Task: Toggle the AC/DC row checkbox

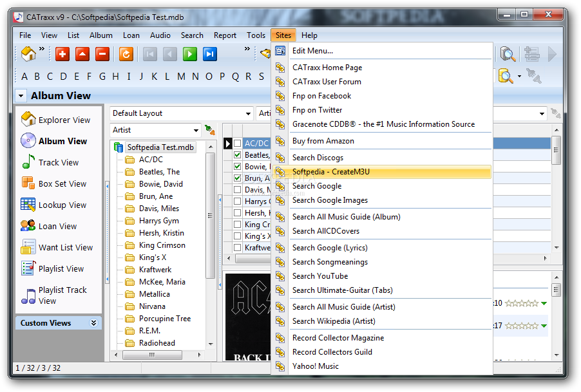Action: point(238,143)
